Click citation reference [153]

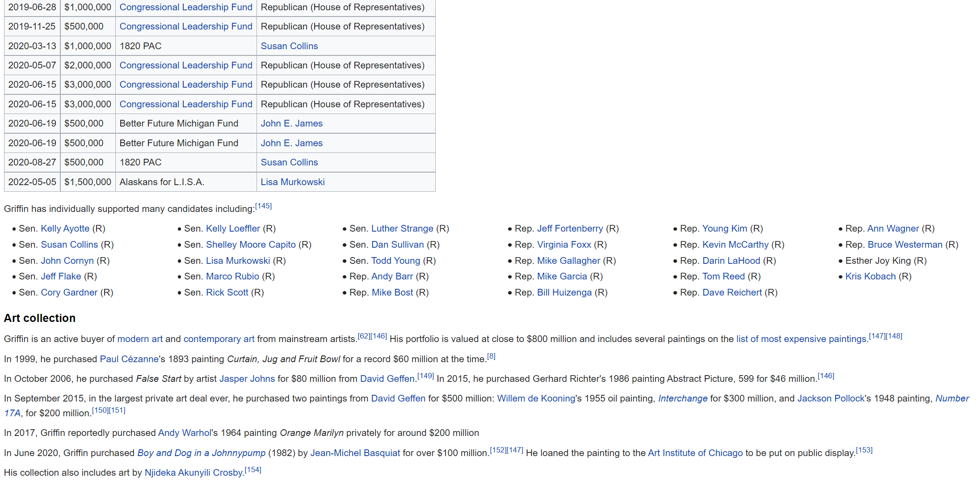pyautogui.click(x=864, y=450)
